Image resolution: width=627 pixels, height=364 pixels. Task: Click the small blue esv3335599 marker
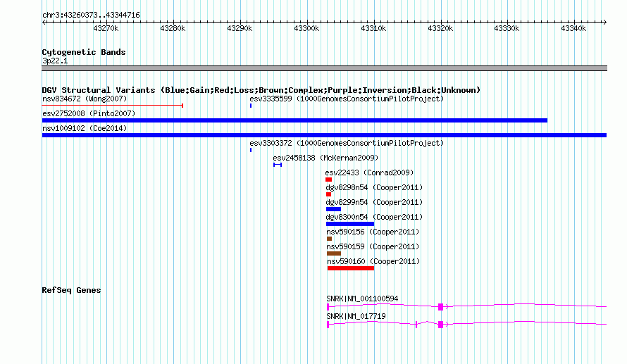pos(251,106)
